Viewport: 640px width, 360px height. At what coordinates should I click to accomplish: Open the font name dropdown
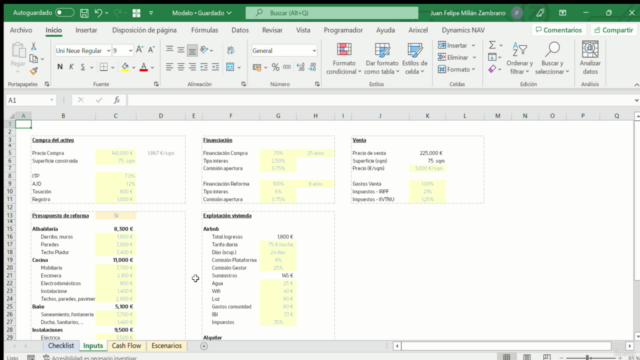(x=108, y=51)
